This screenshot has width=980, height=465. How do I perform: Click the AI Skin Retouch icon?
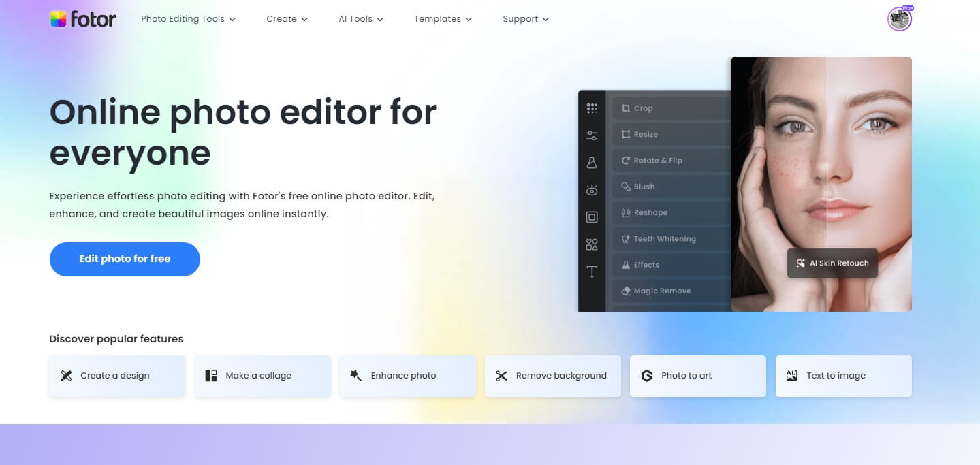[800, 263]
